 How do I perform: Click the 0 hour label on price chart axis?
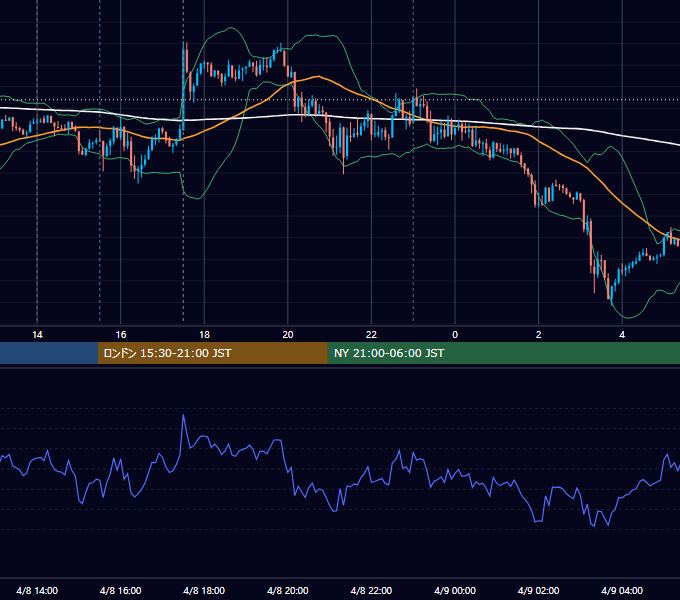(455, 335)
